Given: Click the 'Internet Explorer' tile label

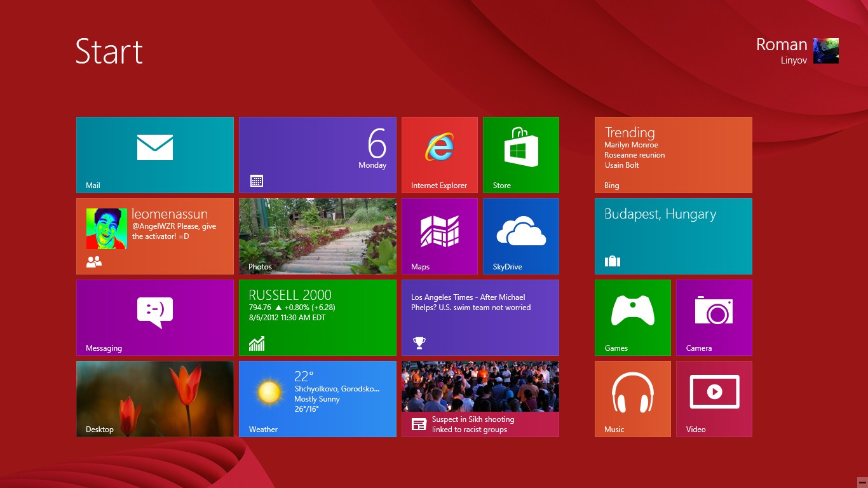Looking at the screenshot, I should (x=439, y=186).
